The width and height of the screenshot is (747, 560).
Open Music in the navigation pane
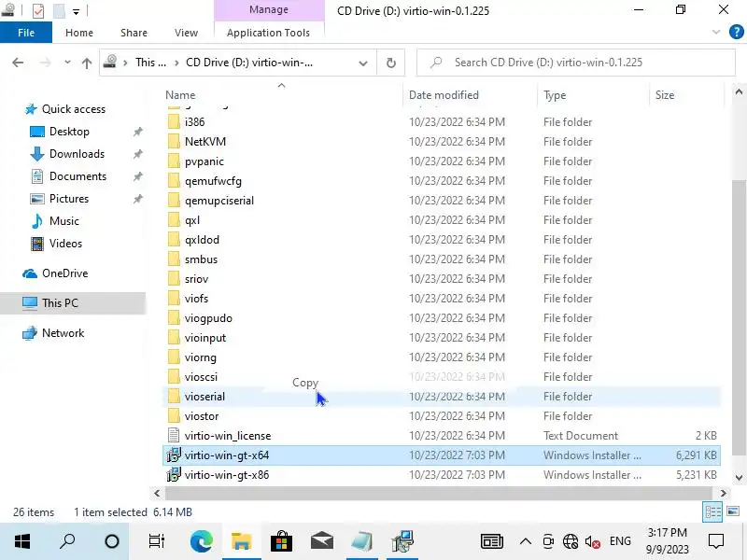(63, 221)
